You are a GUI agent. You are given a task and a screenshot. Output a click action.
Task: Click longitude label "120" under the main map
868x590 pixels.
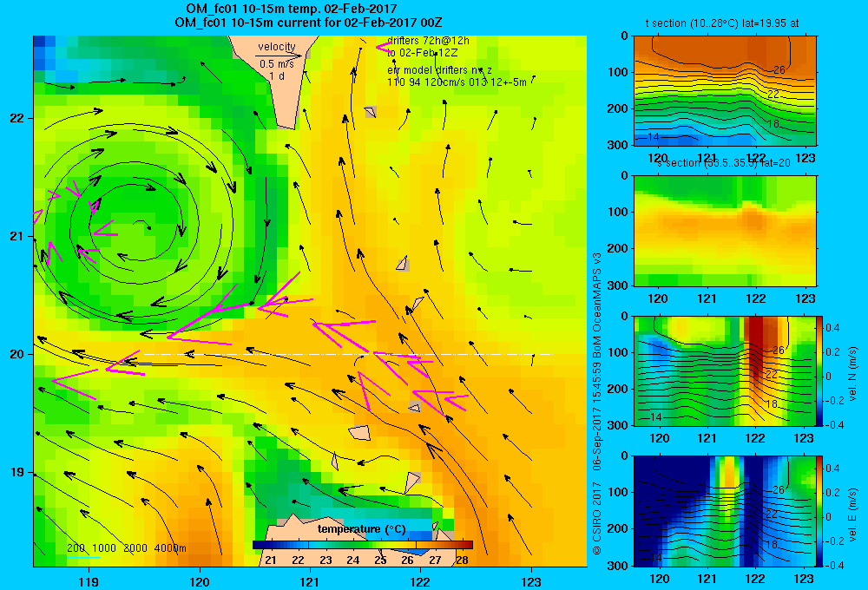point(200,581)
